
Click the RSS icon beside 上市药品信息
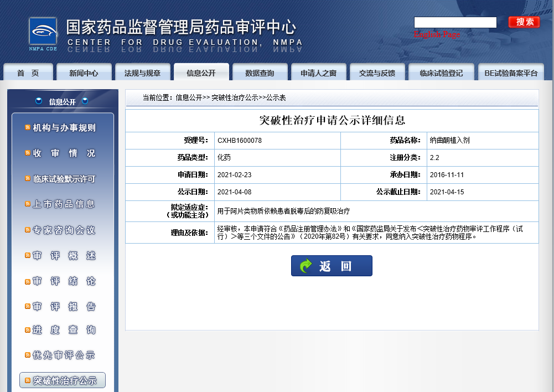28,204
